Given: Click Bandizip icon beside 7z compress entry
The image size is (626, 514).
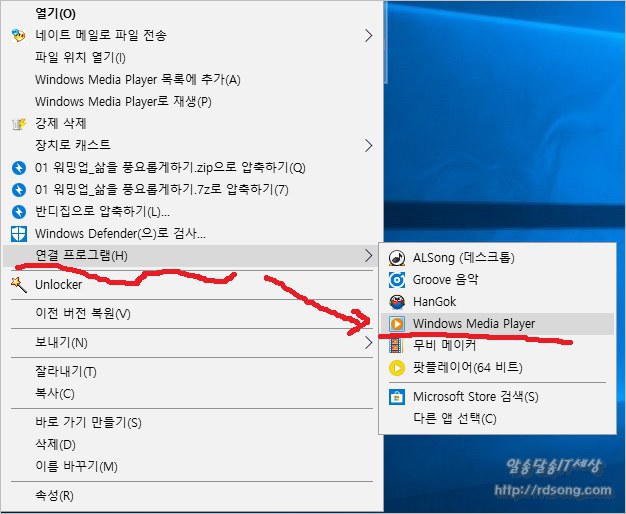Looking at the screenshot, I should 19,190.
